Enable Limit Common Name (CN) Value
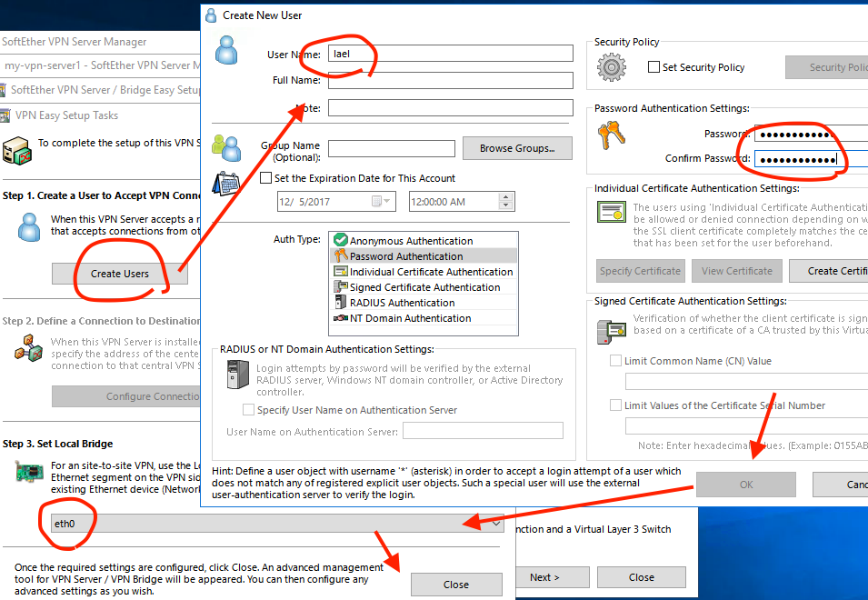This screenshot has height=600, width=868. click(x=615, y=360)
